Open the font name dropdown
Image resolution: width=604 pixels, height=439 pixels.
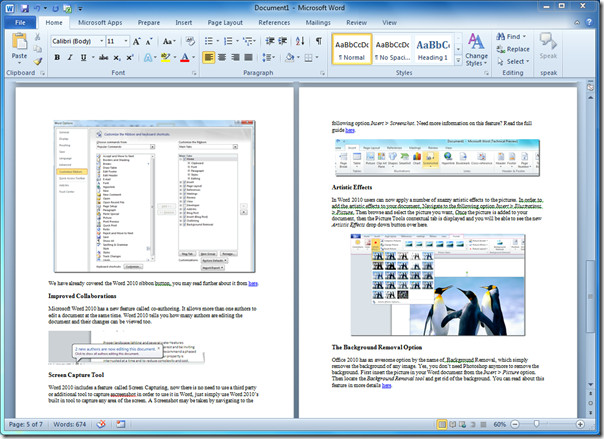[102, 41]
